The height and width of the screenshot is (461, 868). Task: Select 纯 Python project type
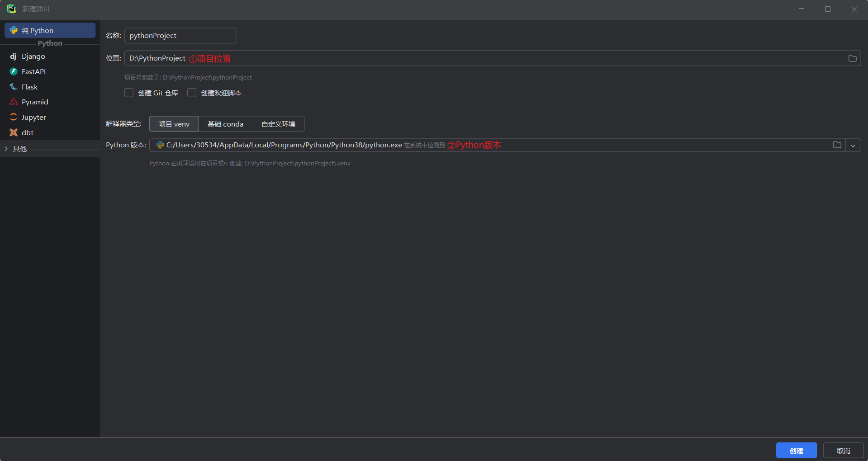[x=50, y=30]
